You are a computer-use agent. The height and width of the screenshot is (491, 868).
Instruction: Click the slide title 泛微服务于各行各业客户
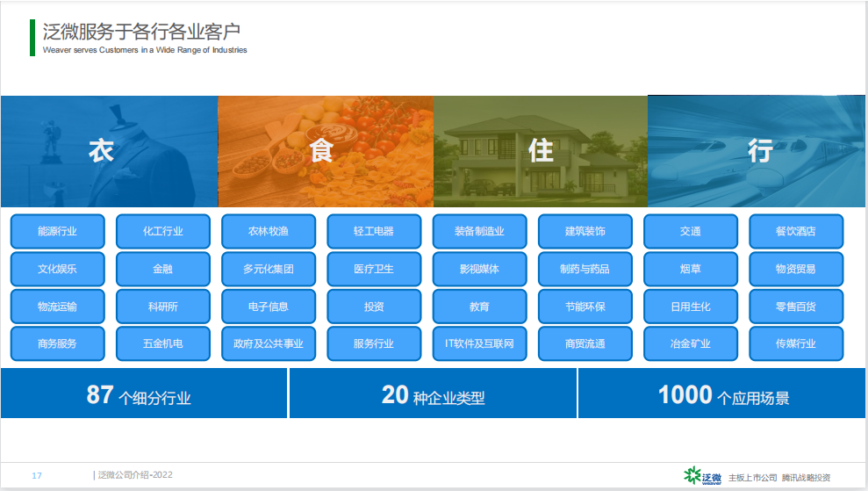142,32
